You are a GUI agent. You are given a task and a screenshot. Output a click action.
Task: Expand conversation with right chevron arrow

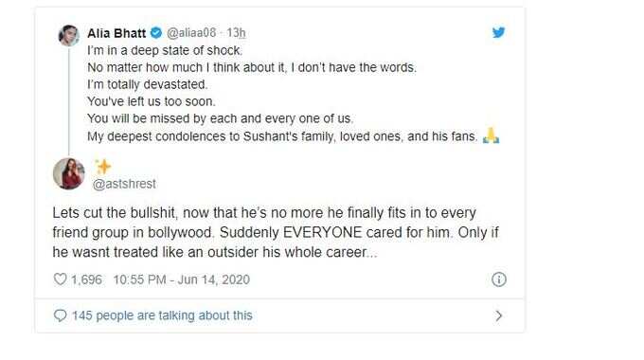[498, 315]
